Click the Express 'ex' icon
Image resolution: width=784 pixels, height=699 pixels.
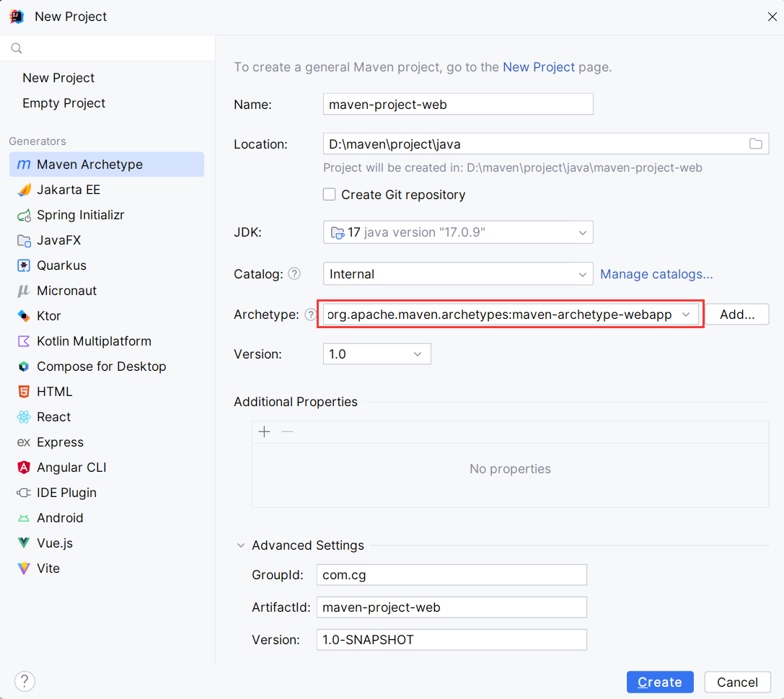[24, 442]
